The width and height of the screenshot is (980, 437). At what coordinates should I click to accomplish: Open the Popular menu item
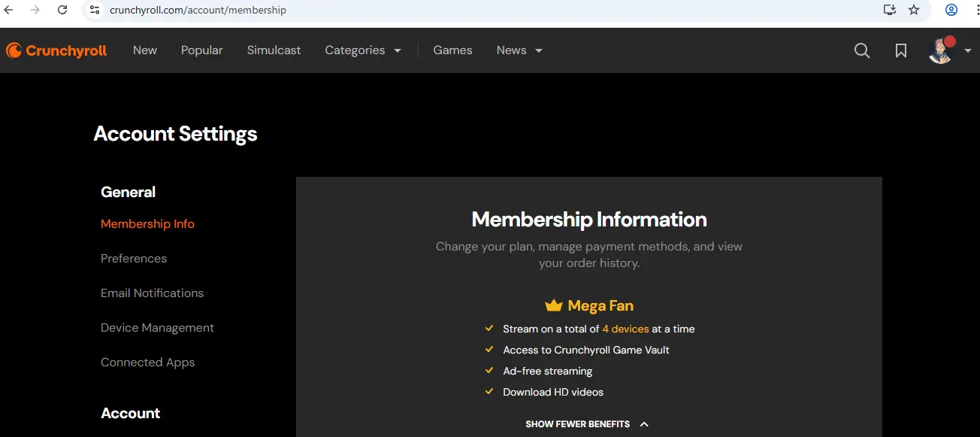tap(202, 50)
